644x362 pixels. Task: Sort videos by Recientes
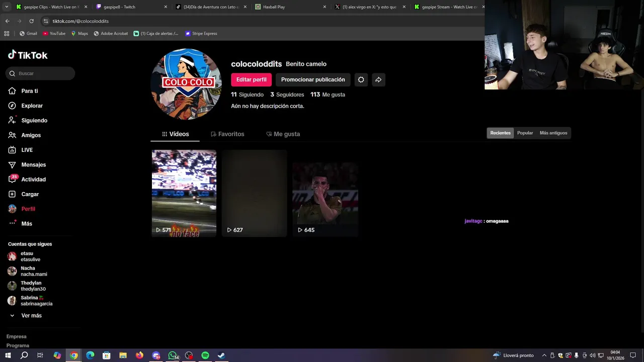point(500,133)
